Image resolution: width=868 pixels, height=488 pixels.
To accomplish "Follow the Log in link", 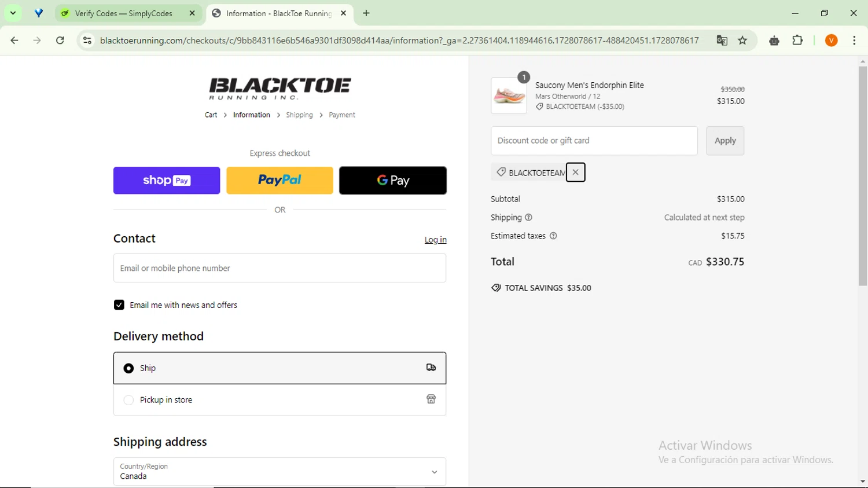I will click(x=435, y=240).
